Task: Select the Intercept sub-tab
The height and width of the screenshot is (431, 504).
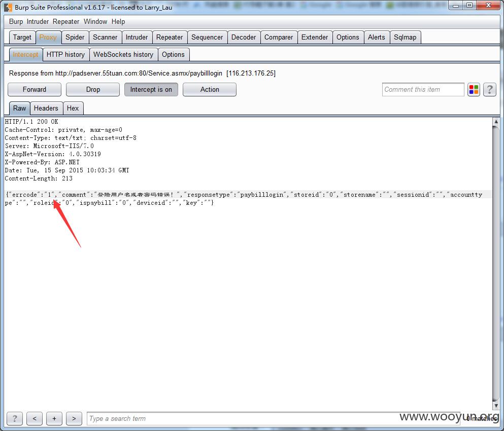Action: pos(26,55)
